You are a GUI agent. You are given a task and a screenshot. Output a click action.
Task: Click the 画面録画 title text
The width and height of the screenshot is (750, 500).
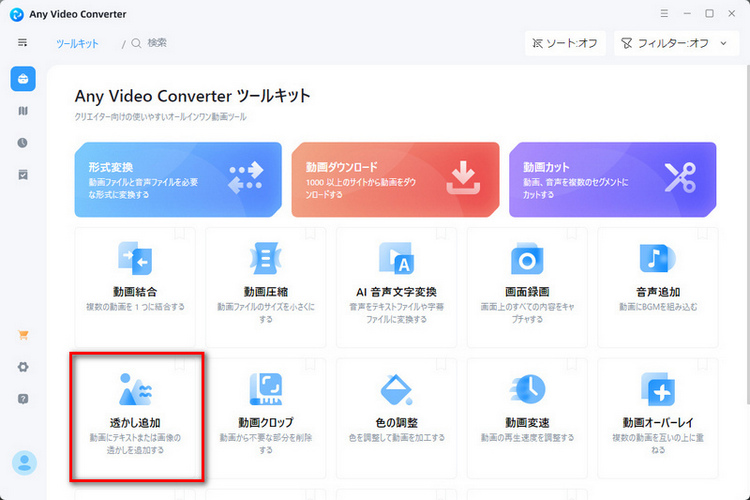point(527,292)
